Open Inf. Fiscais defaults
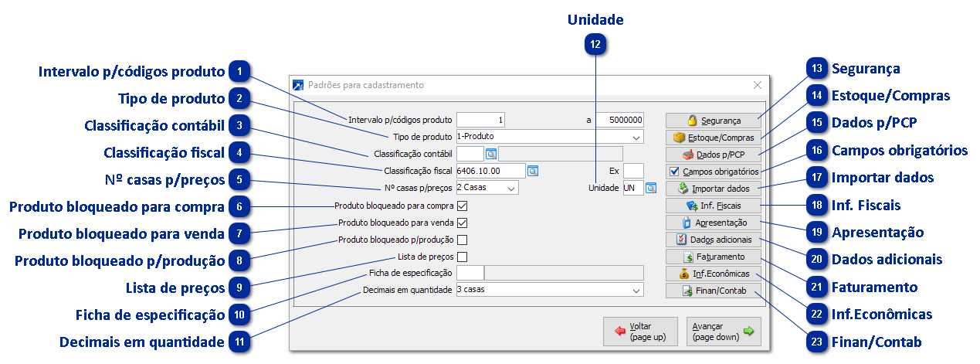The height and width of the screenshot is (364, 980). click(x=714, y=206)
